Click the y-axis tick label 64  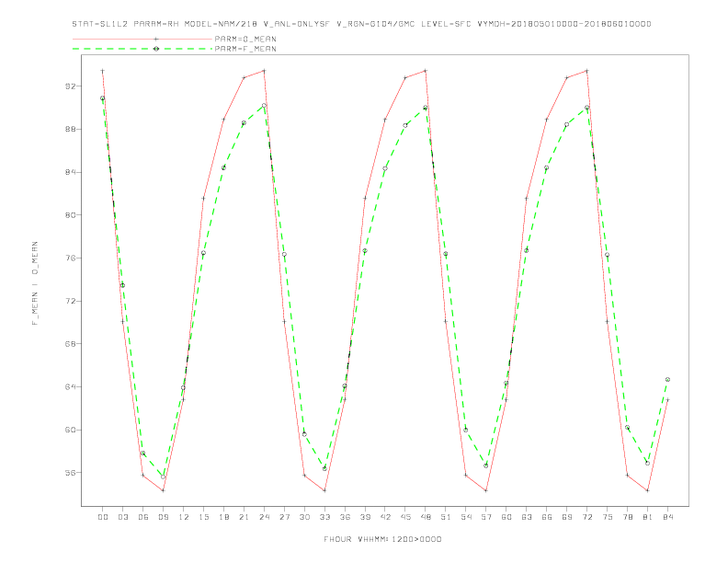coord(70,387)
